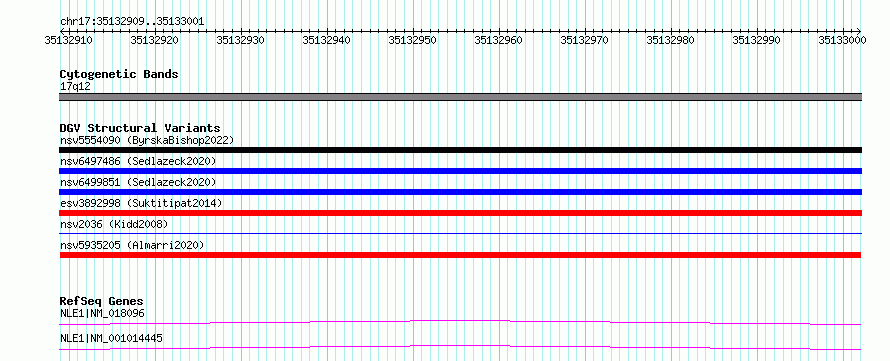Screen dimensions: 890x361
Task: Open the nsv6497486 (Sedlazeck2020) label
Action: [138, 161]
